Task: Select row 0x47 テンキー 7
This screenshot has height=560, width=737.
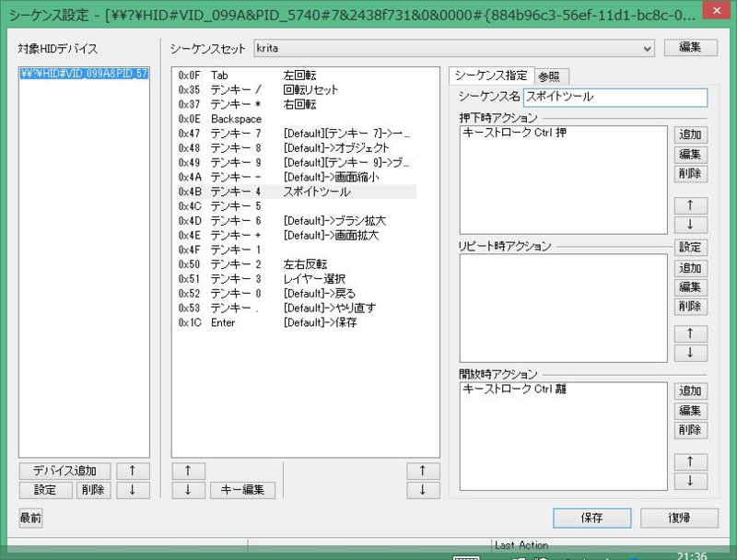Action: [296, 134]
